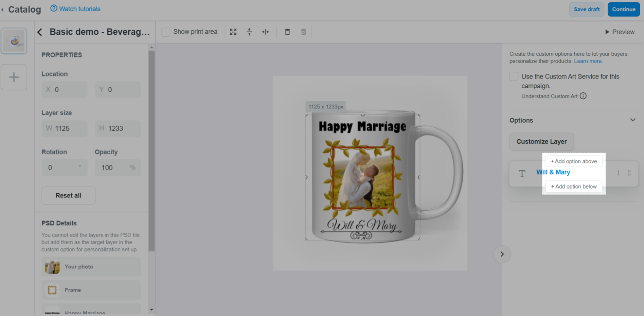Image resolution: width=644 pixels, height=316 pixels.
Task: Collapse the Options section chevron
Action: point(633,120)
